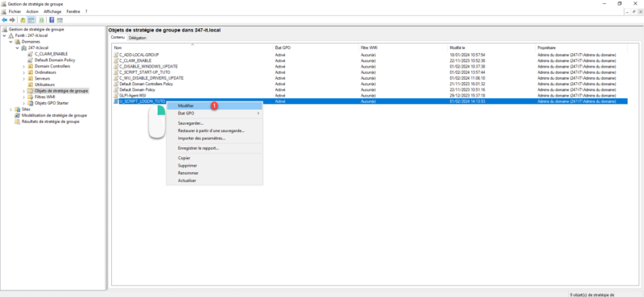
Task: Expand the Sites node
Action: coord(10,109)
